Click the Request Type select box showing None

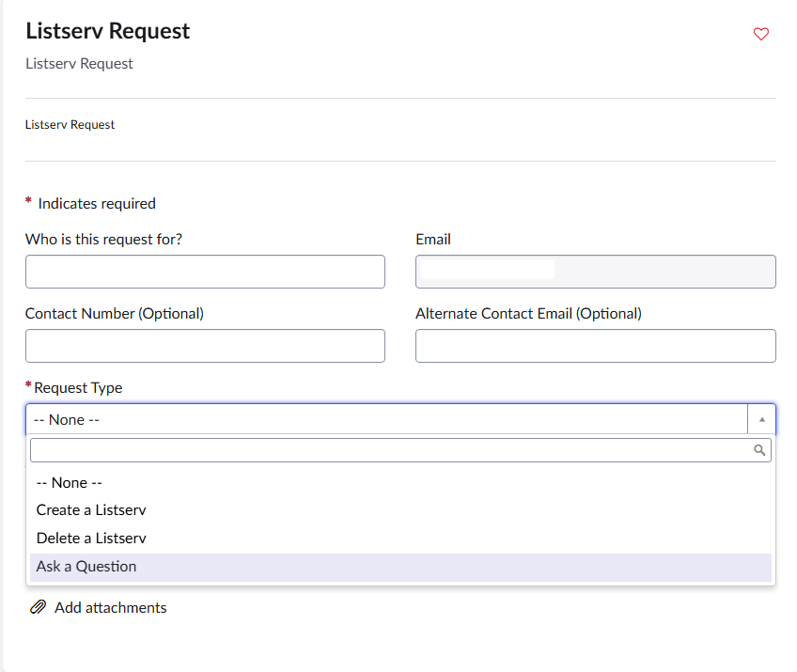tap(385, 419)
